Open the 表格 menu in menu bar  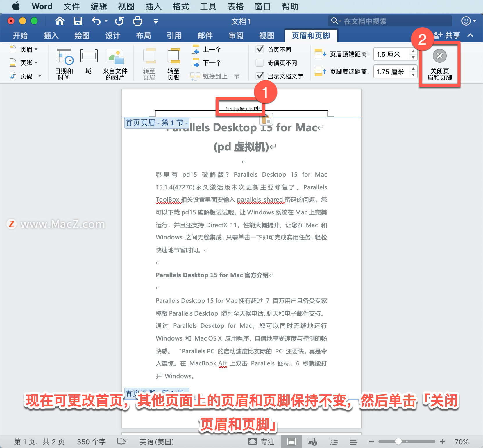click(235, 6)
